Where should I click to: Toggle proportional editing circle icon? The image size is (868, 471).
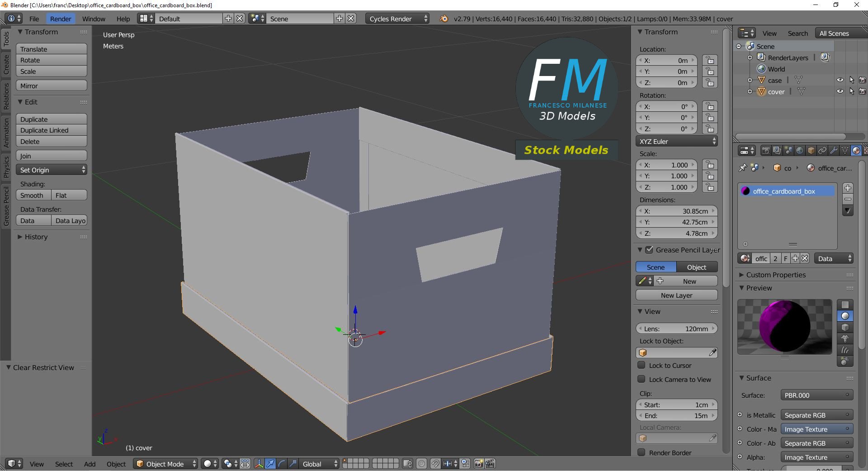pos(421,464)
